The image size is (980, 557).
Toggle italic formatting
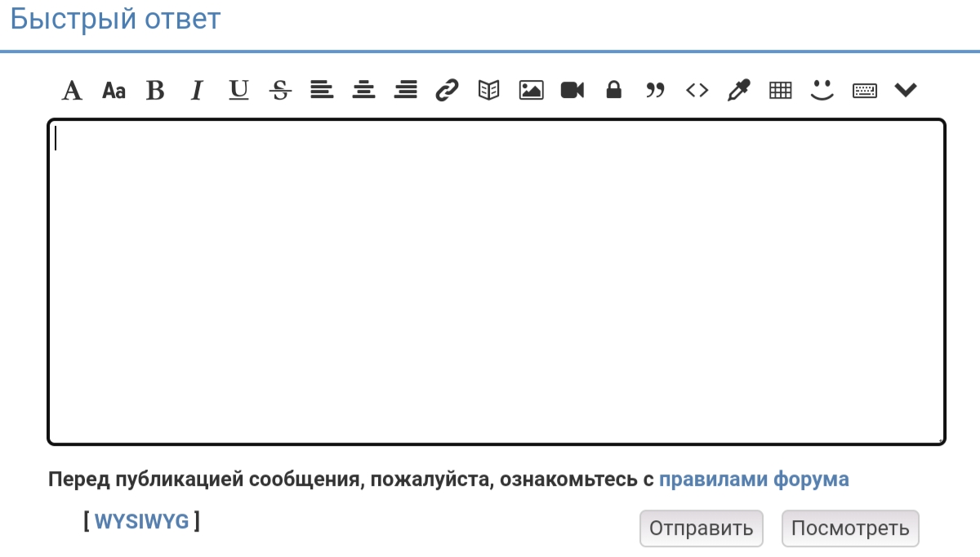[196, 91]
